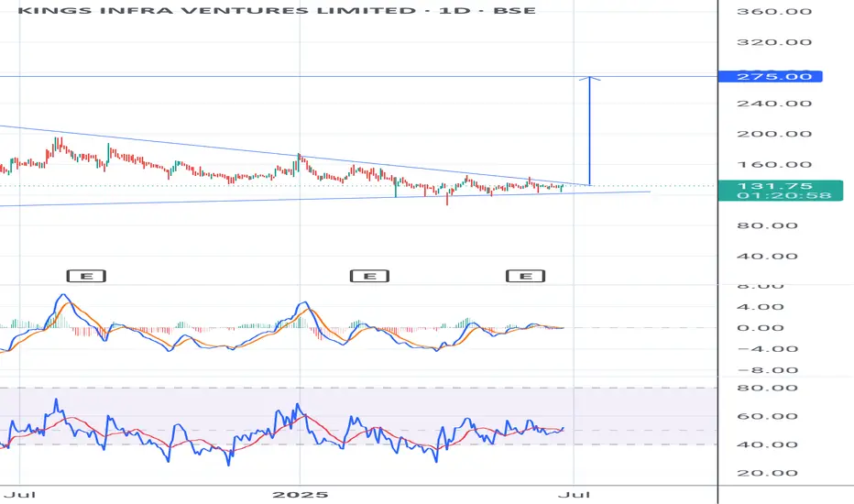This screenshot has width=854, height=504.
Task: Click the 200.00 price axis label
Action: (774, 134)
